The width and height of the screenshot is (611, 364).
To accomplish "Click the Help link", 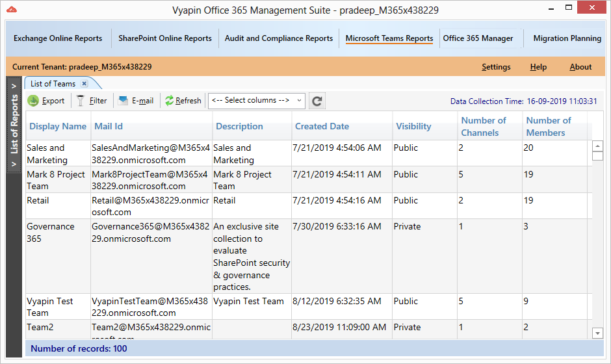I will (538, 67).
